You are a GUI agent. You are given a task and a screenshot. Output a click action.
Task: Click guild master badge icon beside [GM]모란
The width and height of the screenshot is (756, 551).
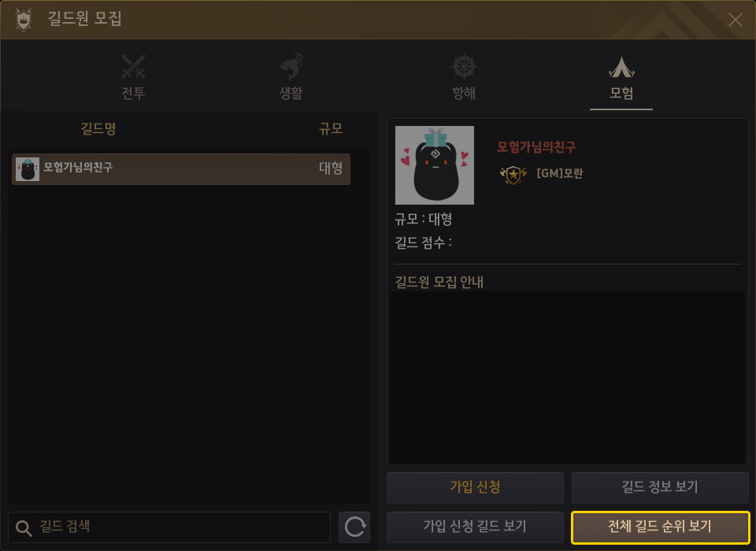coord(513,174)
